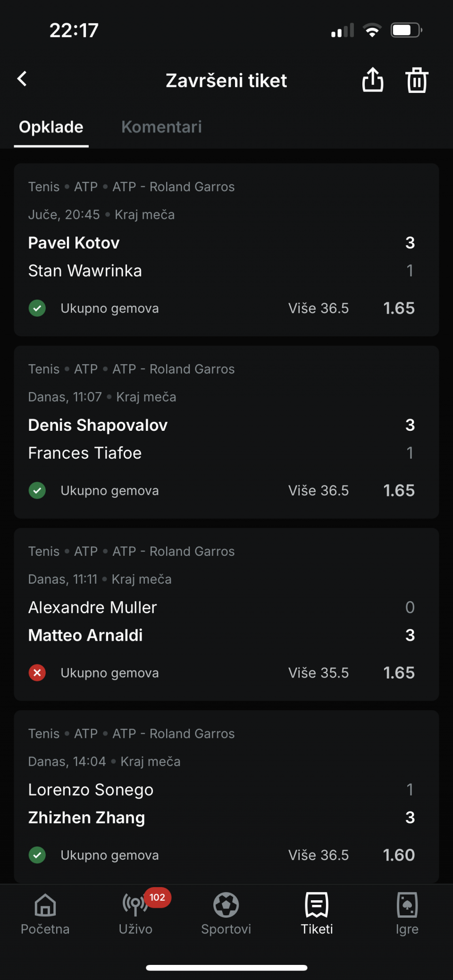Tap odds 1.60 on Zhang match

[399, 854]
